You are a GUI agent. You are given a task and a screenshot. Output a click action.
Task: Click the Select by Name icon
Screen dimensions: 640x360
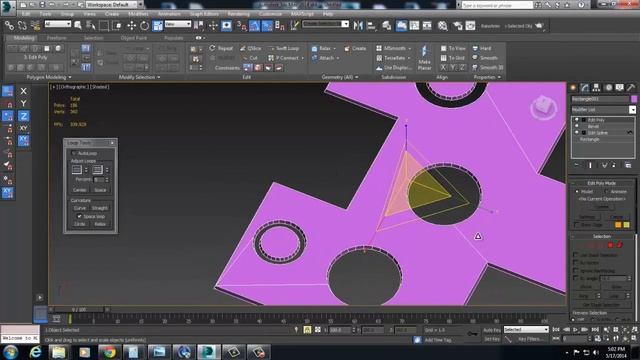[x=91, y=26]
